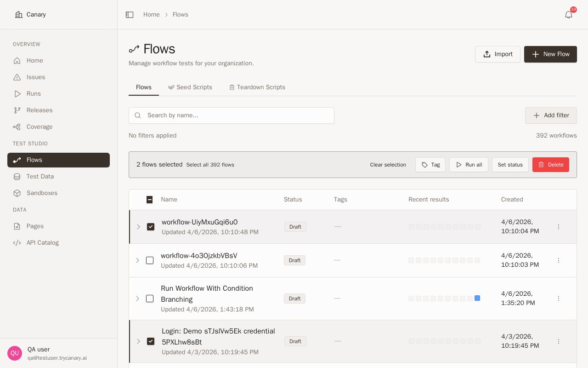Open the Add filter dropdown
This screenshot has height=368, width=588.
click(x=551, y=115)
